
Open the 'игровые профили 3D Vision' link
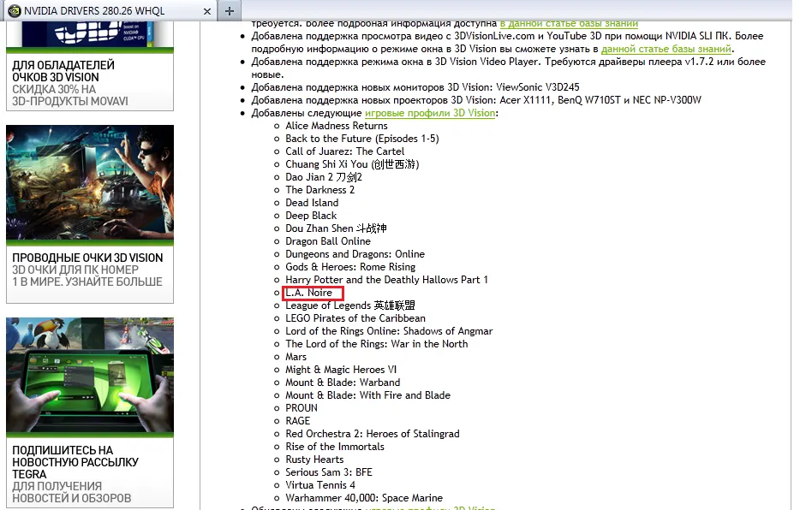(429, 113)
